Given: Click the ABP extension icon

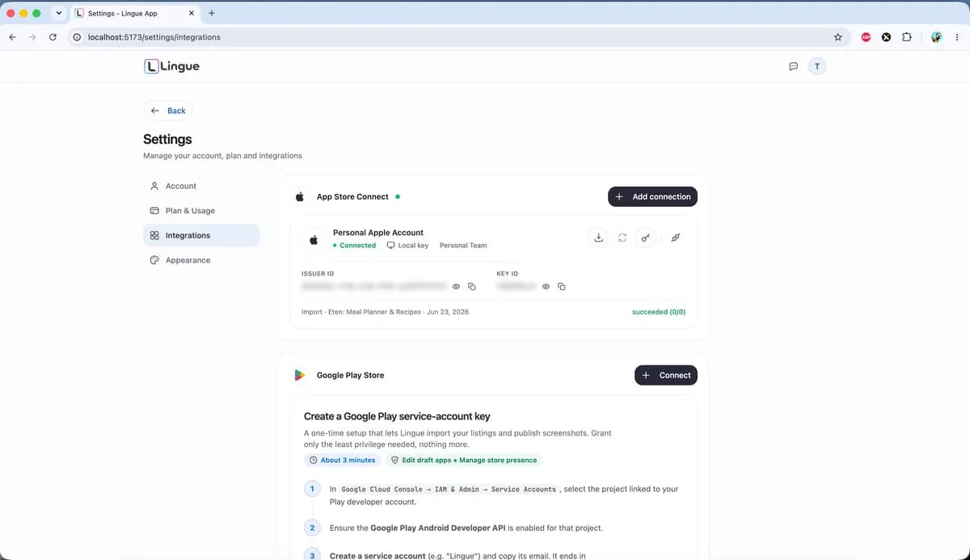Looking at the screenshot, I should pyautogui.click(x=866, y=37).
